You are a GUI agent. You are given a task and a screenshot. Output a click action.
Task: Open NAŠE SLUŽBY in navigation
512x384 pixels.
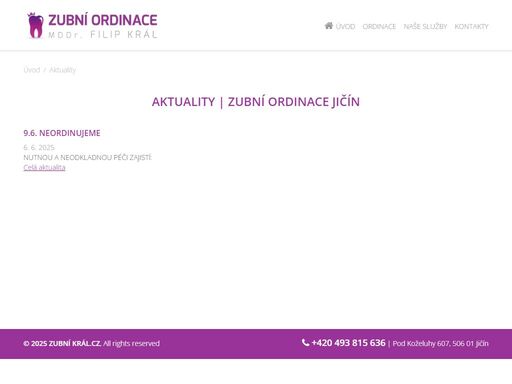(425, 26)
